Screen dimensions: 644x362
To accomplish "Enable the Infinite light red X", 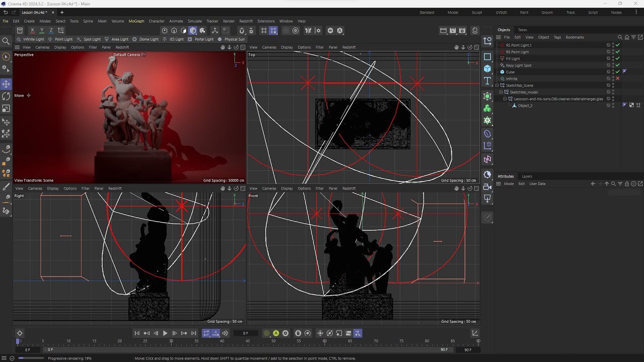I will [x=618, y=78].
